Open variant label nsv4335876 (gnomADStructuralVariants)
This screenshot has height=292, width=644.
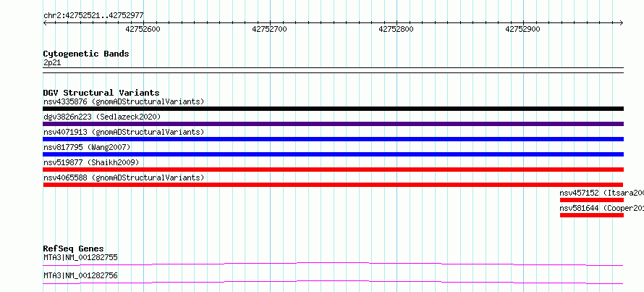pos(124,101)
